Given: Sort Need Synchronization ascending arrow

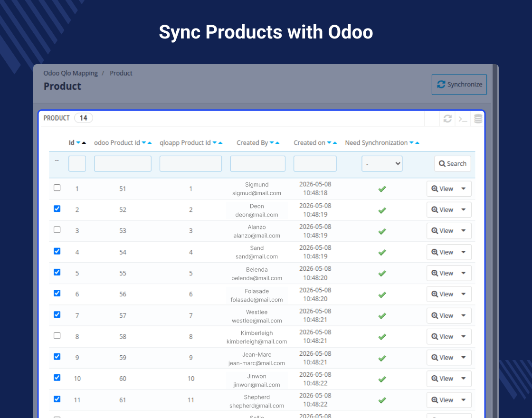Looking at the screenshot, I should coord(418,143).
